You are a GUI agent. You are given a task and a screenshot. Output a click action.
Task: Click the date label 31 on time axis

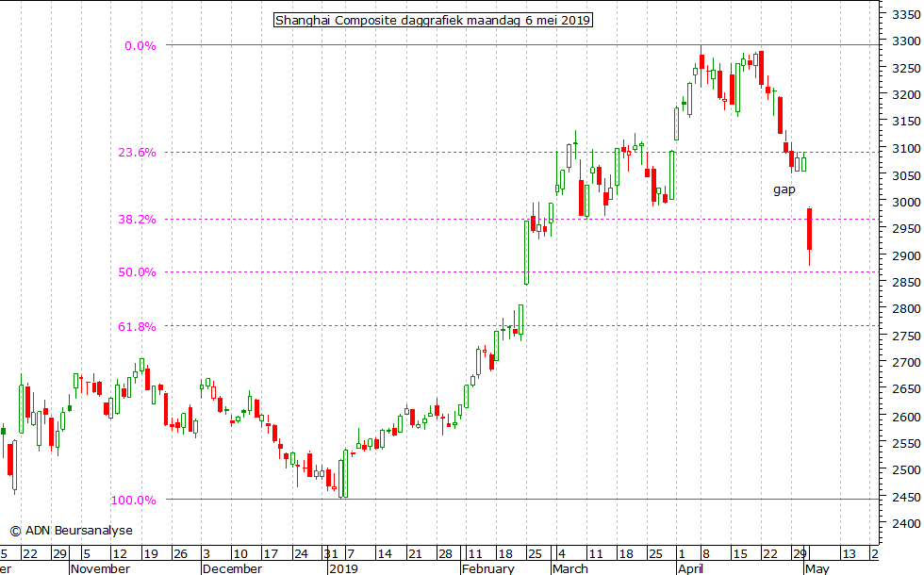330,554
